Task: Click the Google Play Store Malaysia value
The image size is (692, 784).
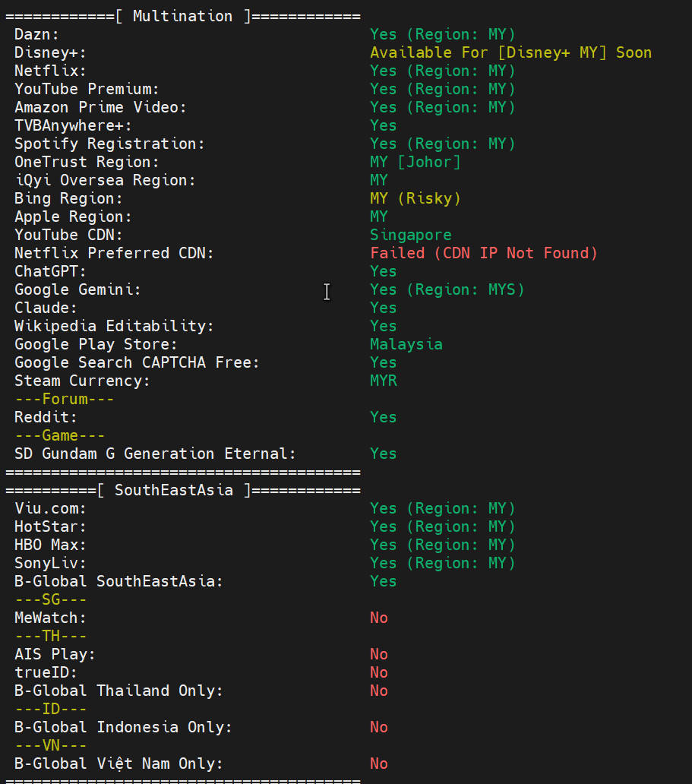Action: (x=406, y=344)
